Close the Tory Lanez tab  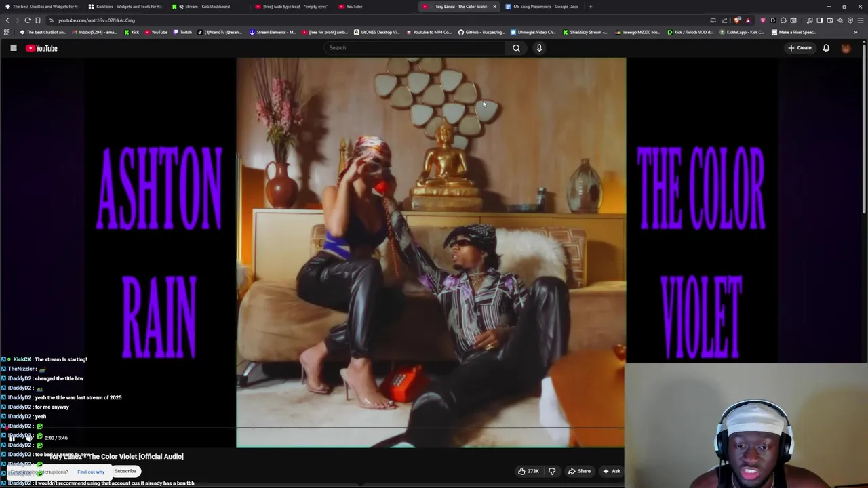494,7
